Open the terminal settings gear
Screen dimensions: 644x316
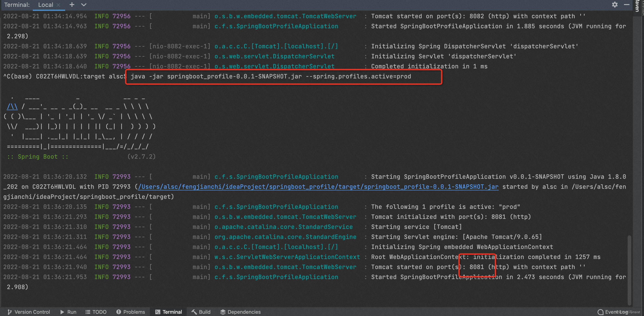point(615,5)
